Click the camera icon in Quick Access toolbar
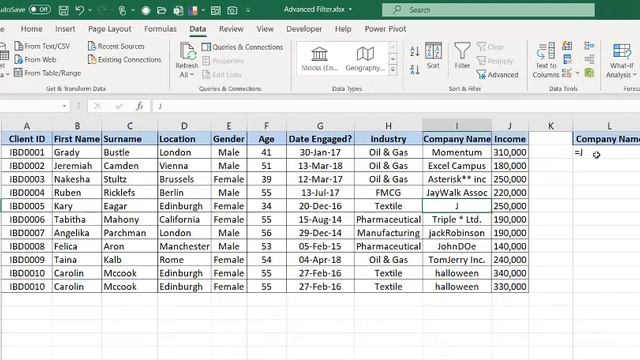This screenshot has width=640, height=360. (x=232, y=10)
